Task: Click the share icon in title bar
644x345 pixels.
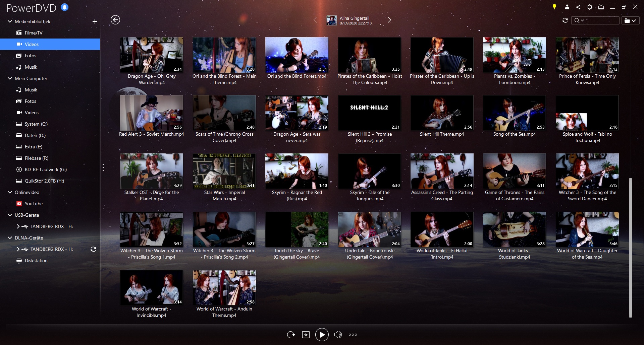Action: click(578, 7)
